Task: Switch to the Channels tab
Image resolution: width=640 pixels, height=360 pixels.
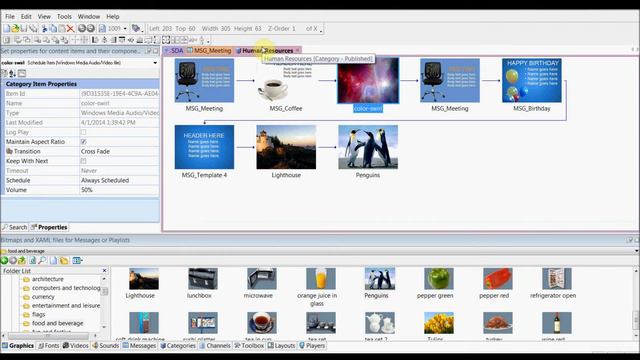Action: (x=215, y=346)
